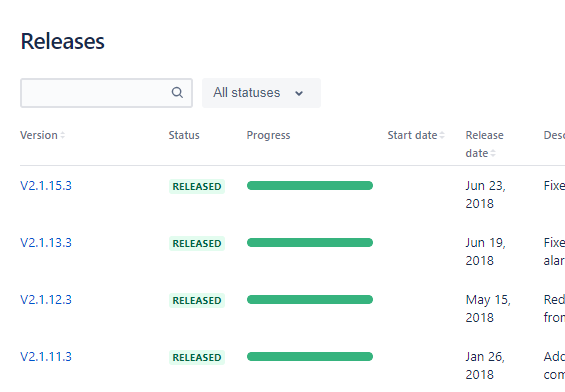Open the All statuses dropdown
This screenshot has width=565, height=392.
tap(261, 93)
